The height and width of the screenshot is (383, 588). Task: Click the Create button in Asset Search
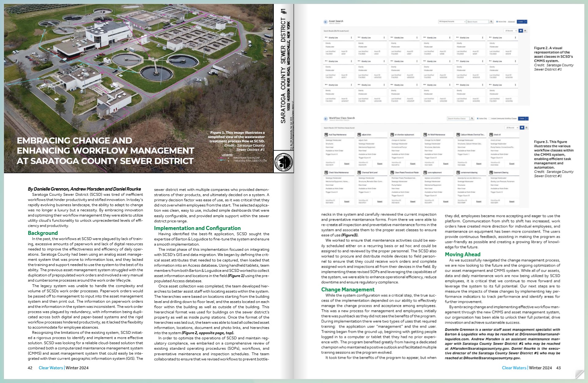click(x=520, y=22)
